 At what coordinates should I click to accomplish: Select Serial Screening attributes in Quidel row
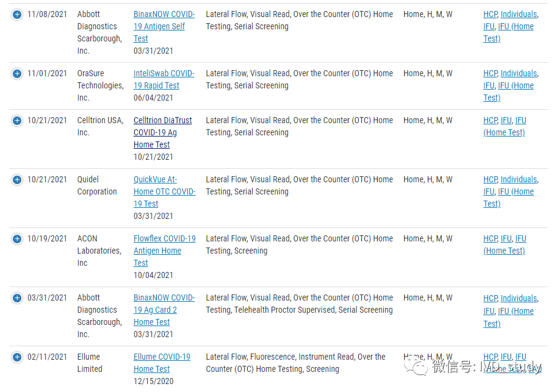pos(300,185)
